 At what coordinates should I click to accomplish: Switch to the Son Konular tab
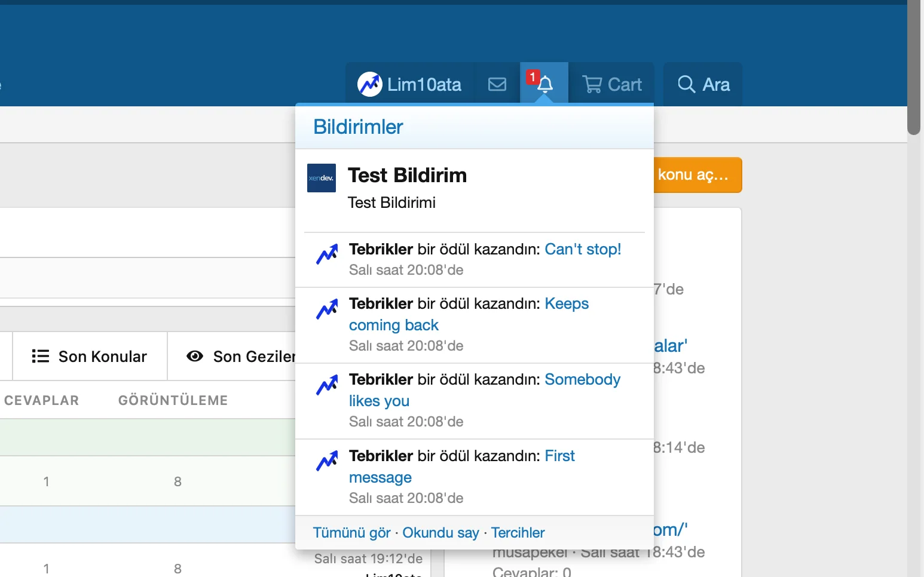coord(90,357)
